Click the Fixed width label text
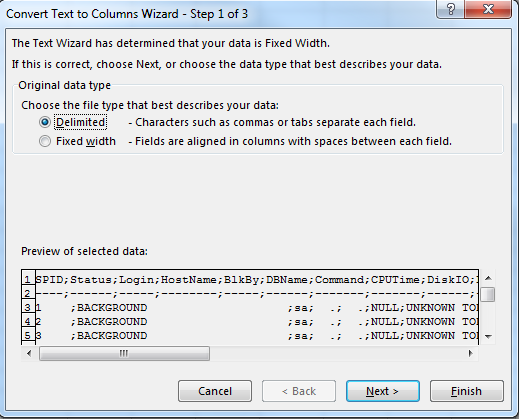519x419 pixels. point(86,141)
